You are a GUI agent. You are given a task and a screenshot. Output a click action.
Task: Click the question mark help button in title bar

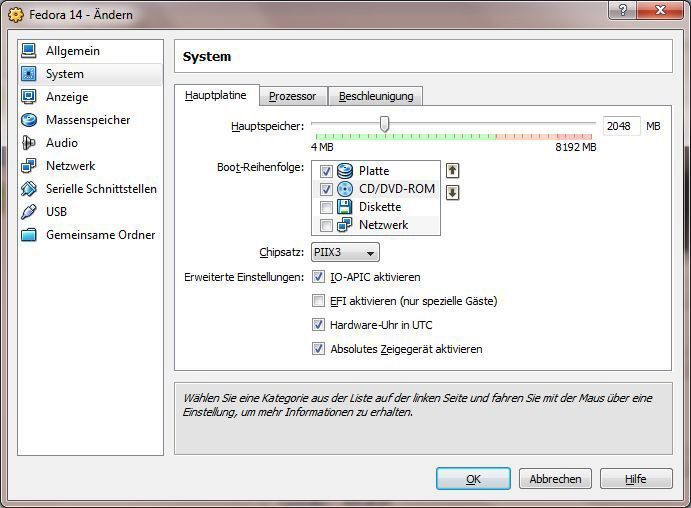[622, 10]
